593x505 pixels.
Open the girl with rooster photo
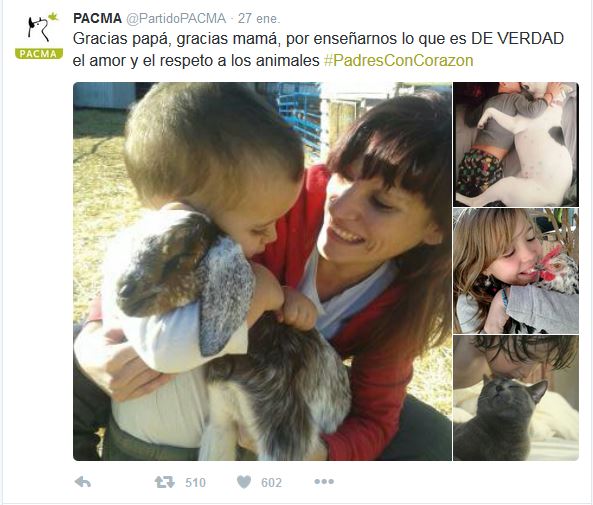tap(516, 271)
